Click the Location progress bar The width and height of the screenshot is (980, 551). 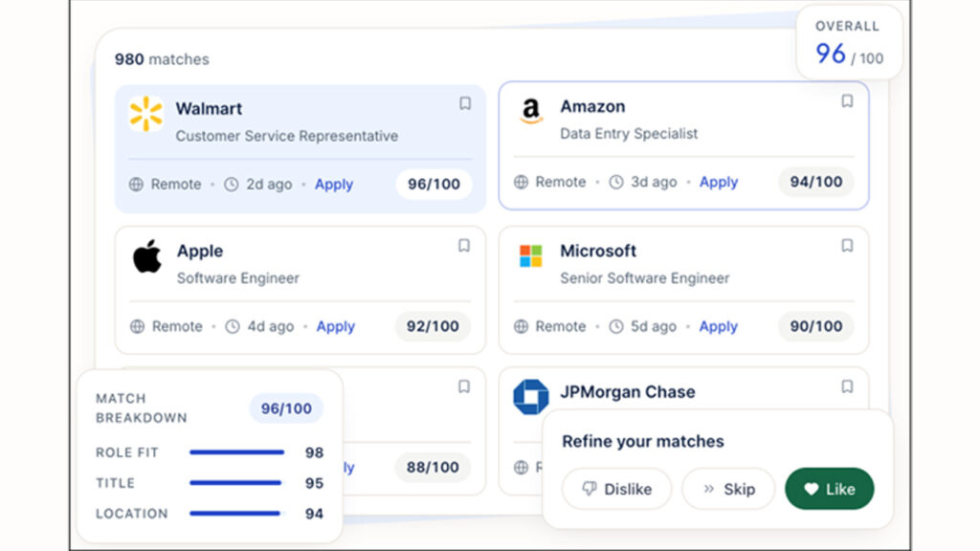[237, 514]
